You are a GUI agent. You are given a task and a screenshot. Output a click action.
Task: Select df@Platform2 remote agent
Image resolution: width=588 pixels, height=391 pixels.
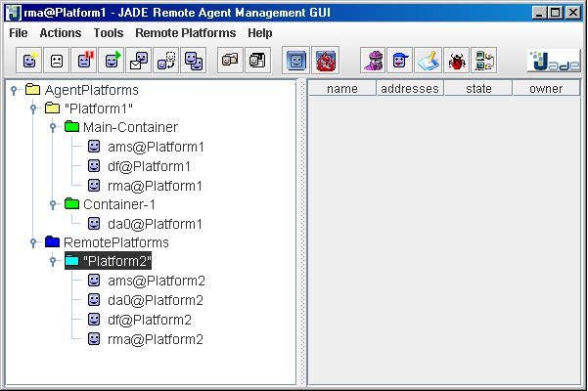[150, 320]
